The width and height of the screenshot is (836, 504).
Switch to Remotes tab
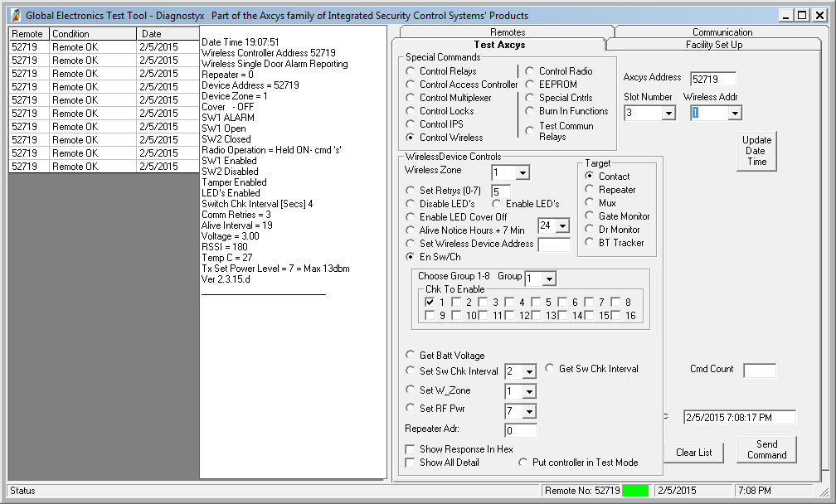coord(508,31)
